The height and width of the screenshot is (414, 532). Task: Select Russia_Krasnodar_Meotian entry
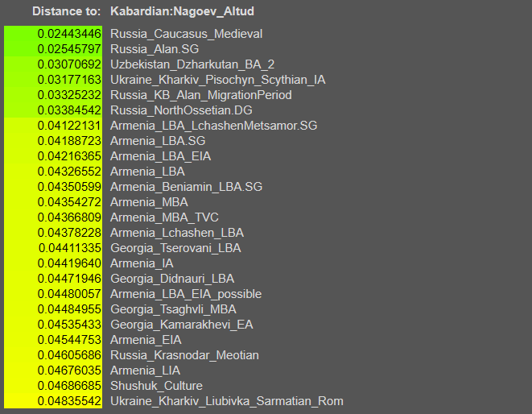tap(184, 355)
